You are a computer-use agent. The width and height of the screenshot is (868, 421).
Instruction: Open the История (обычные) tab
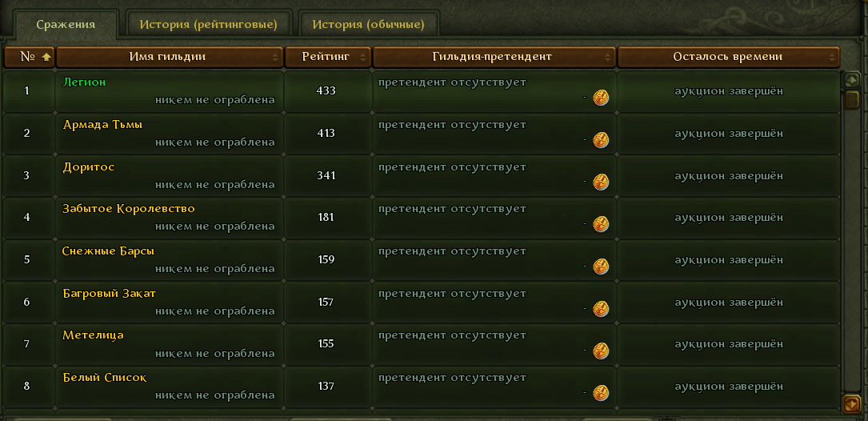tap(368, 24)
